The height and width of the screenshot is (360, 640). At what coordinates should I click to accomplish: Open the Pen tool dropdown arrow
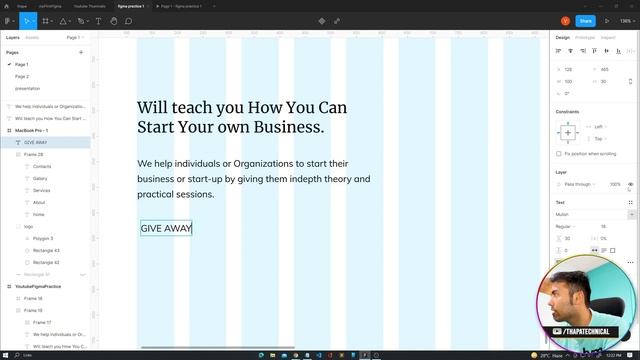pyautogui.click(x=87, y=21)
